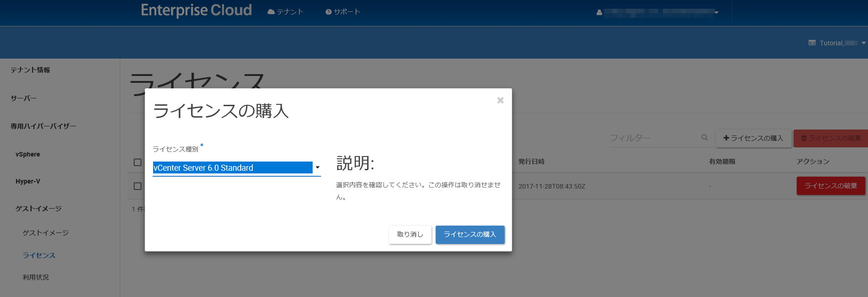
Task: Open サーバー in the sidebar
Action: point(23,98)
